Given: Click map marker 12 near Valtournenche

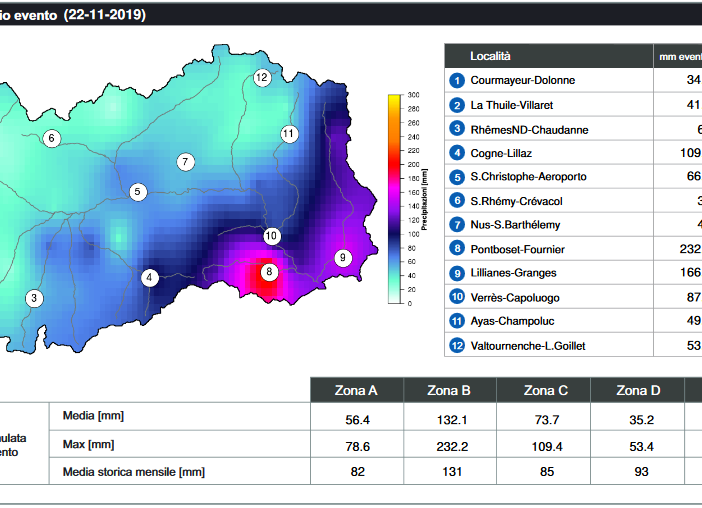Looking at the screenshot, I should click(x=262, y=77).
